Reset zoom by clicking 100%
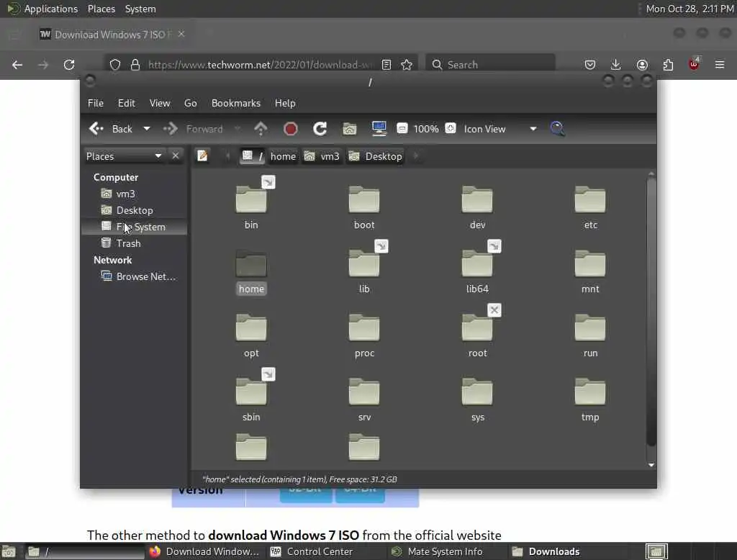The height and width of the screenshot is (560, 737). click(x=426, y=129)
